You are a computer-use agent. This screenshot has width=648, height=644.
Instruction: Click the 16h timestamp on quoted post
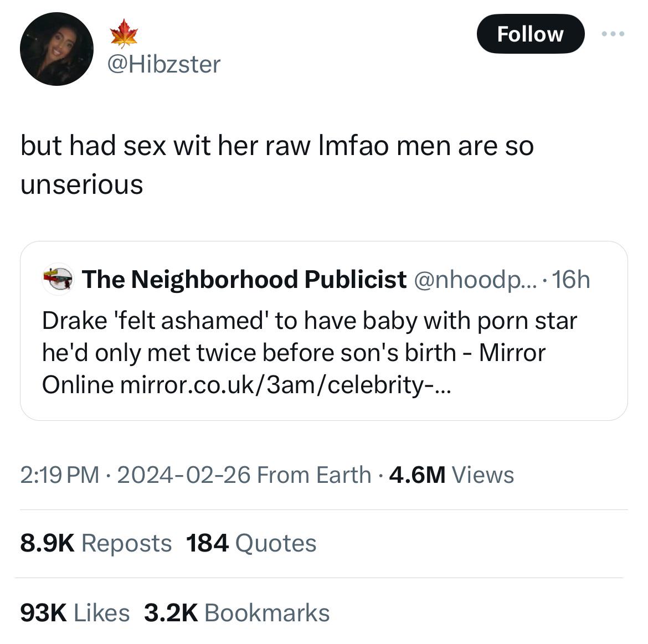click(x=571, y=279)
